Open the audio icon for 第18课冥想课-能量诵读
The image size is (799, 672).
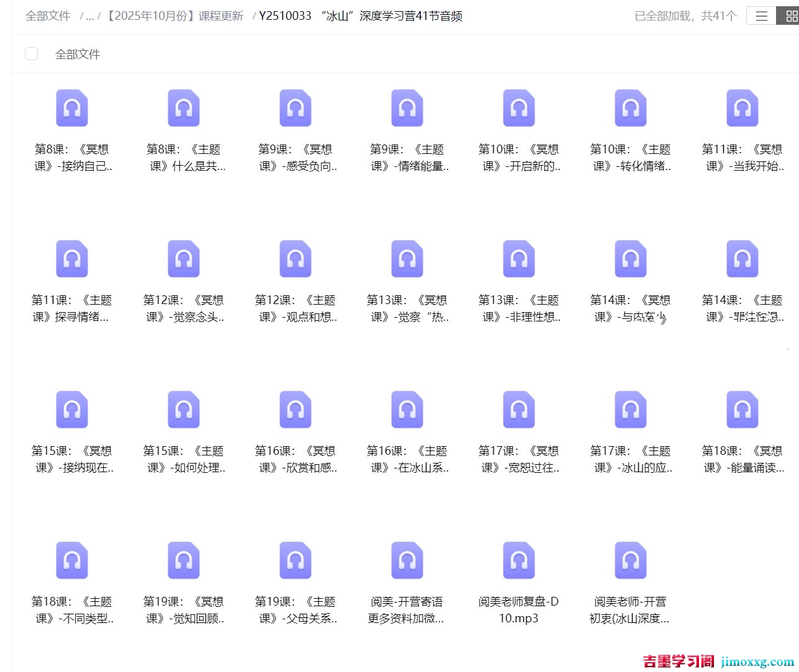click(742, 410)
